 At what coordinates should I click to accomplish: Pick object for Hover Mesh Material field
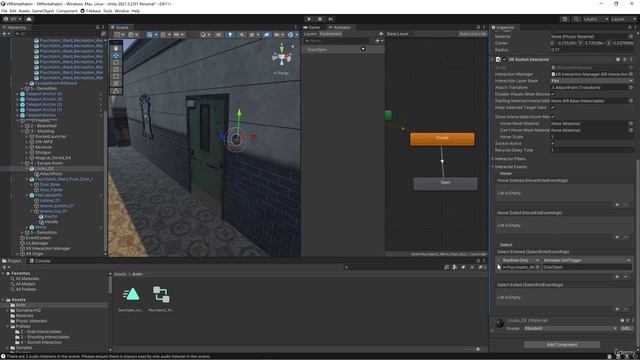[631, 123]
